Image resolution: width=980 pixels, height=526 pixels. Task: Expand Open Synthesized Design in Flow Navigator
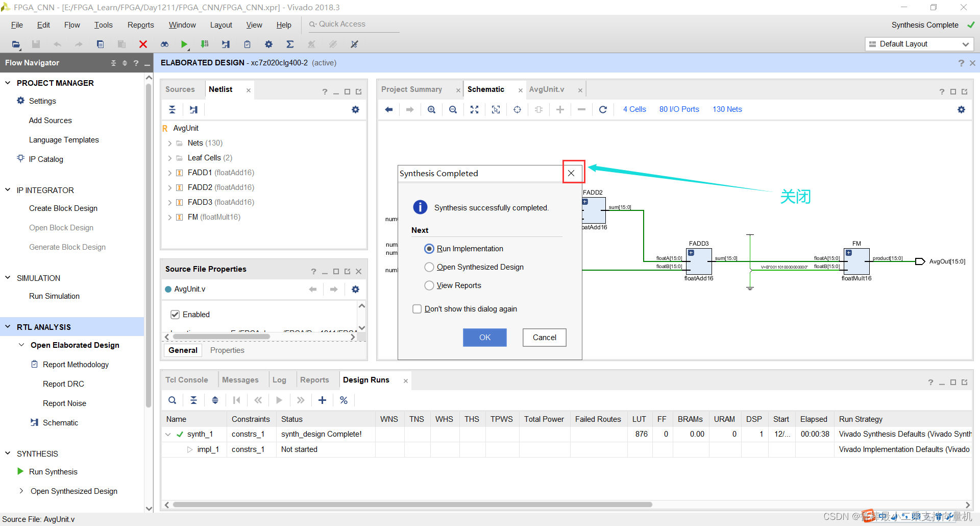pyautogui.click(x=21, y=491)
